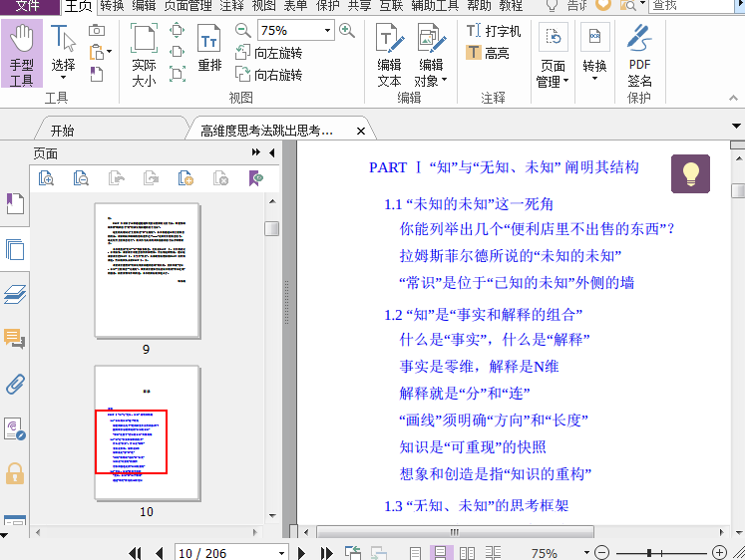Open the Comment ribbon tab
Image resolution: width=745 pixels, height=560 pixels.
(231, 6)
